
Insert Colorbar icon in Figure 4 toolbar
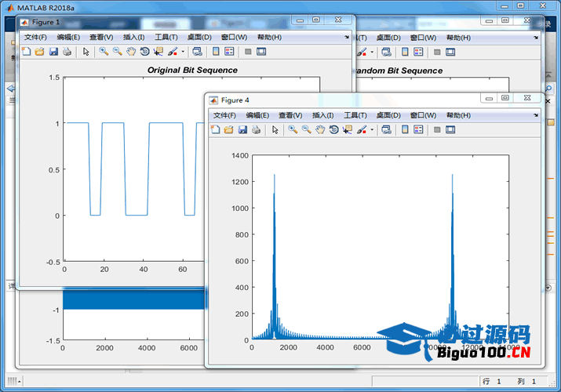click(x=405, y=129)
